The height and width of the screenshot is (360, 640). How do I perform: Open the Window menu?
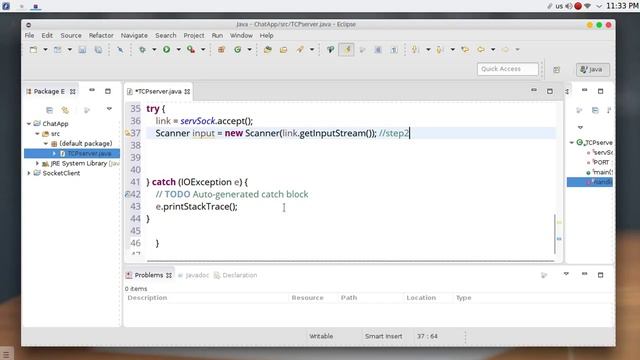point(241,36)
